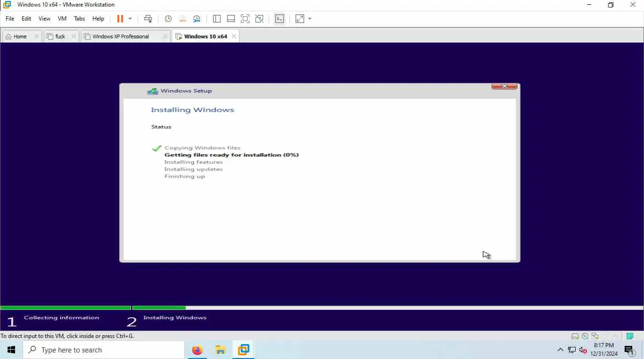Open the VM menu

(62, 19)
